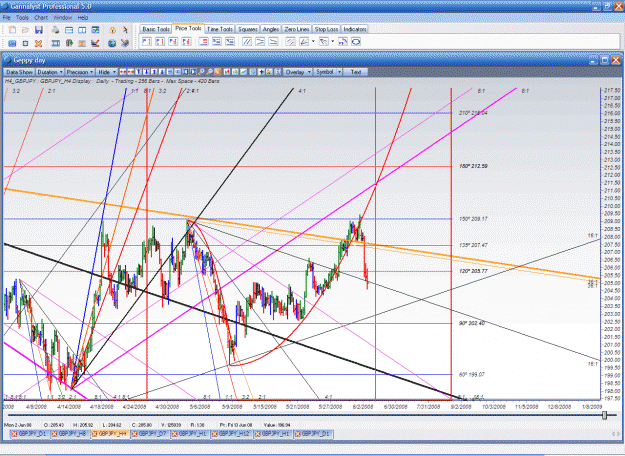The width and height of the screenshot is (625, 456).
Task: Close the GBPJPY_H12 chart tab
Action: 215,434
